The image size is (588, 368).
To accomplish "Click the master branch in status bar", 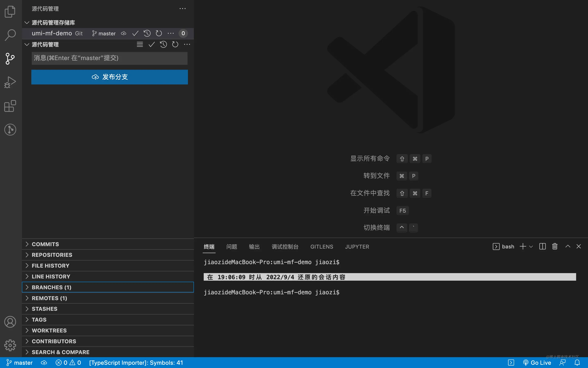I will (19, 363).
